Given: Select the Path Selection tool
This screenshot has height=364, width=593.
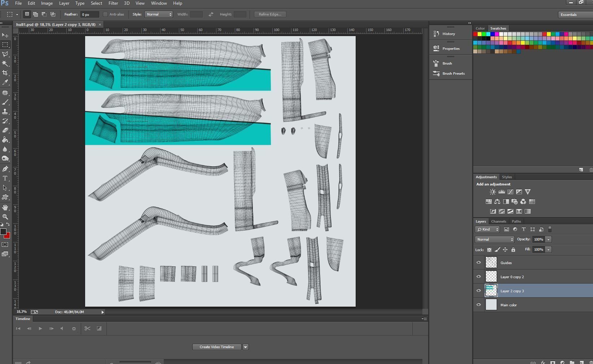Looking at the screenshot, I should coord(5,188).
